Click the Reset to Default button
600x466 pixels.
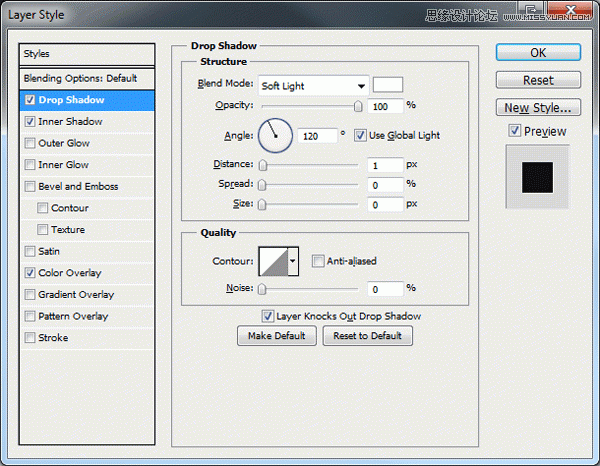367,336
